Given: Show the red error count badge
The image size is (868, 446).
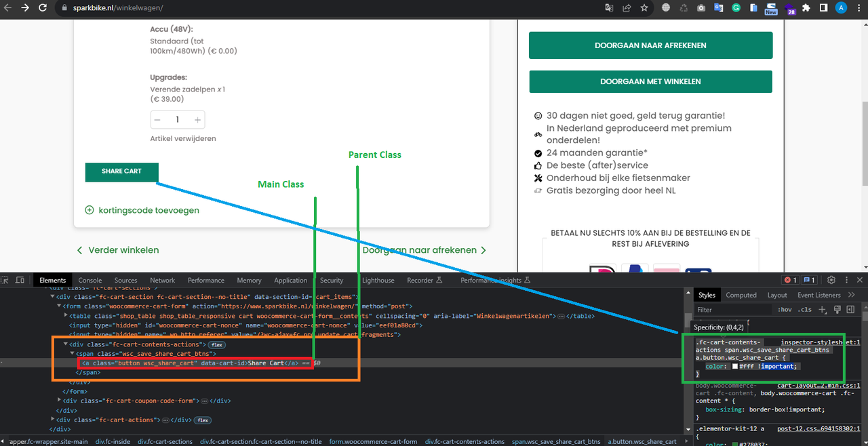Looking at the screenshot, I should coord(791,280).
